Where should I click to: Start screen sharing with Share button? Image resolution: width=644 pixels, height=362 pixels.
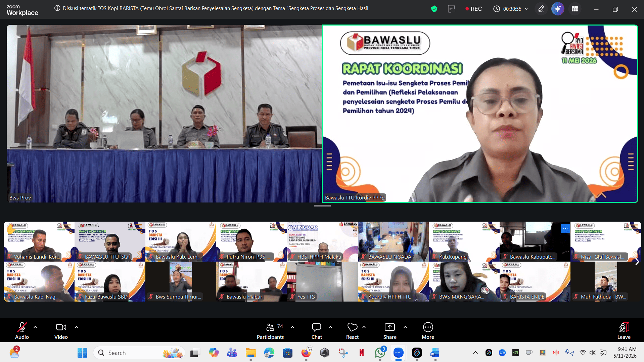coord(390,330)
